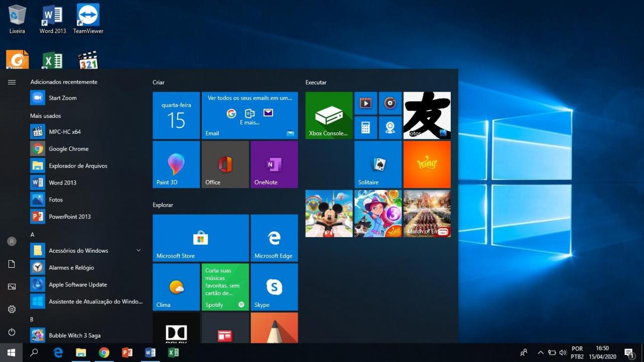Click the Power button in Start menu
This screenshot has height=362, width=644.
coord(12,332)
